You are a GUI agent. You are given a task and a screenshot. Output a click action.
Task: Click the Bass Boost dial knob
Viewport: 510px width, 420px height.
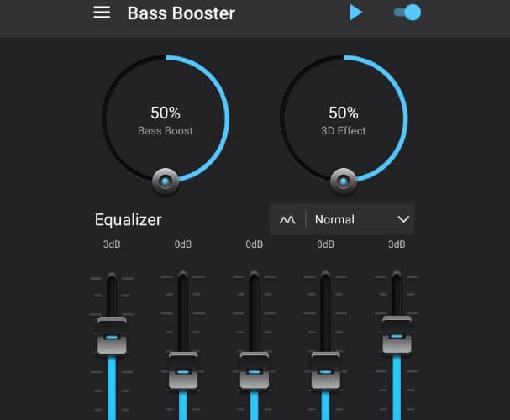point(166,181)
